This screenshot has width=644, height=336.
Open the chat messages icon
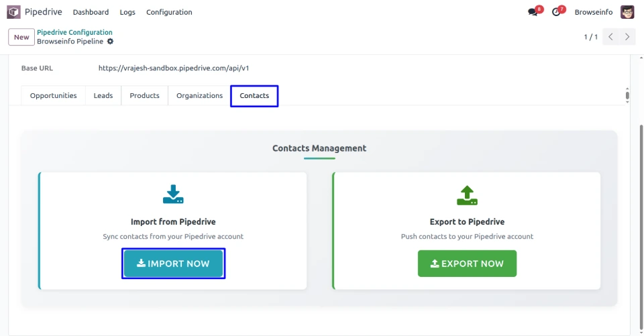[533, 12]
